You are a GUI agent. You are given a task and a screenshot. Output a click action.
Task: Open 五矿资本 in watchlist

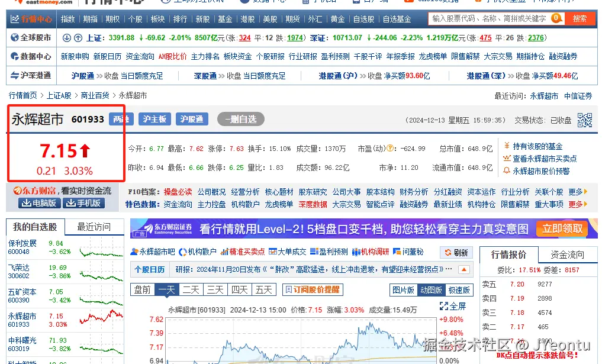22,292
